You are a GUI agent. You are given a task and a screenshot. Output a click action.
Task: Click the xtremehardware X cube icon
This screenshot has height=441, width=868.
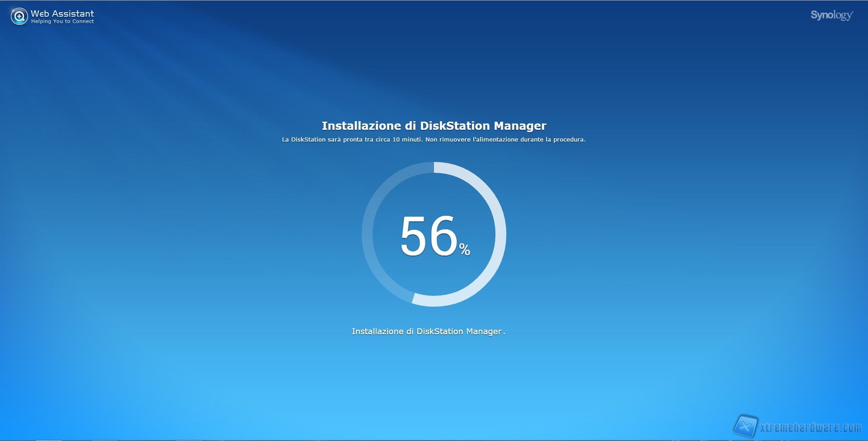tap(745, 426)
